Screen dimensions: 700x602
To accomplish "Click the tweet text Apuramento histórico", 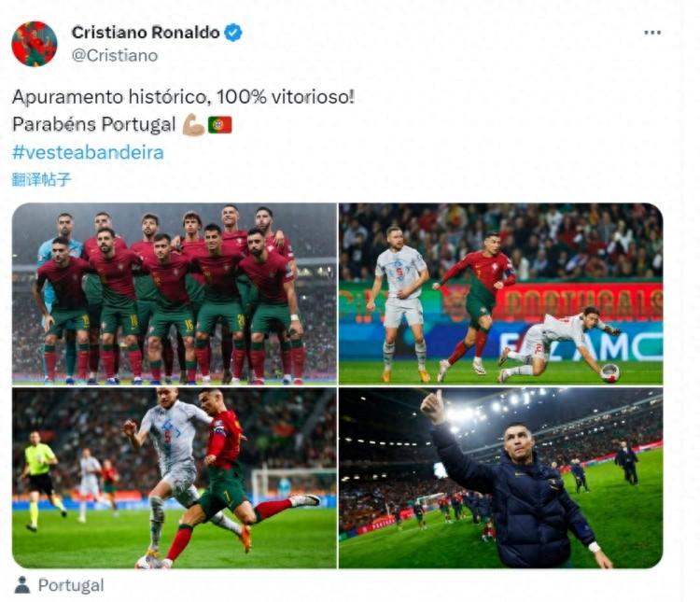I will tap(109, 97).
